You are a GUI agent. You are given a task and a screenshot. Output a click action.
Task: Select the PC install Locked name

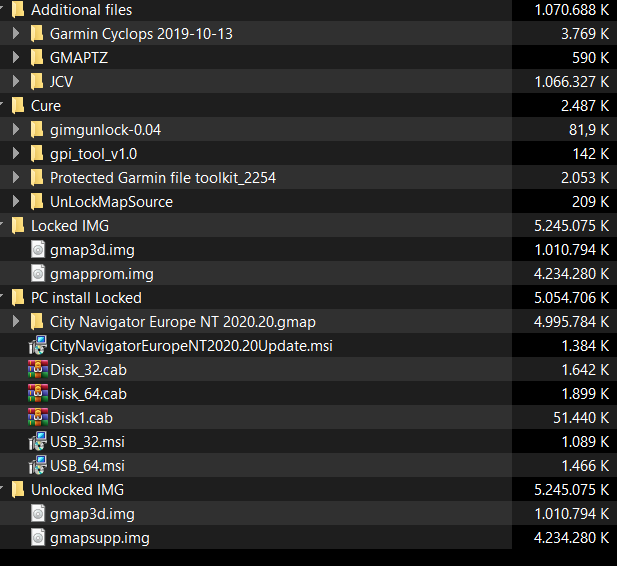(86, 298)
